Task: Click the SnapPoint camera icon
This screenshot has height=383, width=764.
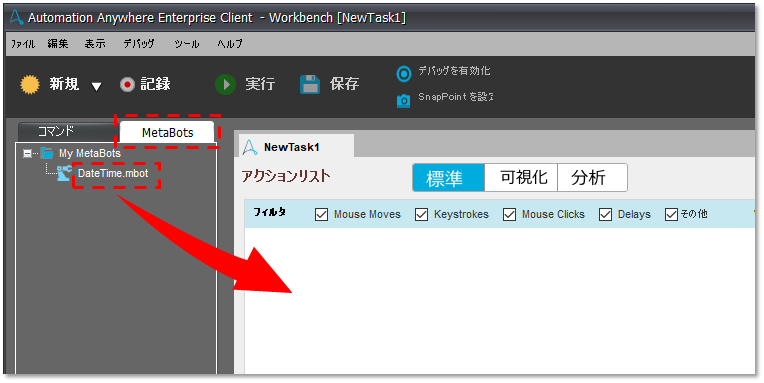Action: tap(403, 100)
